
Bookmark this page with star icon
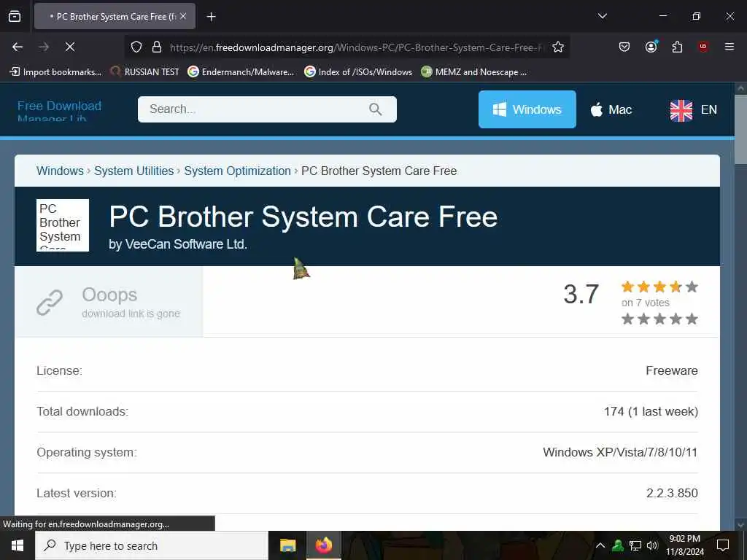coord(558,47)
